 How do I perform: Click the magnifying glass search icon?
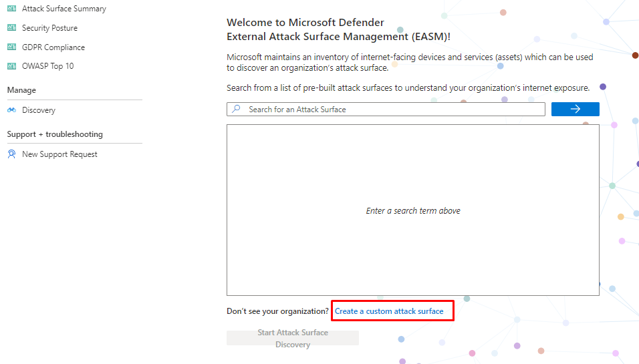(x=236, y=109)
